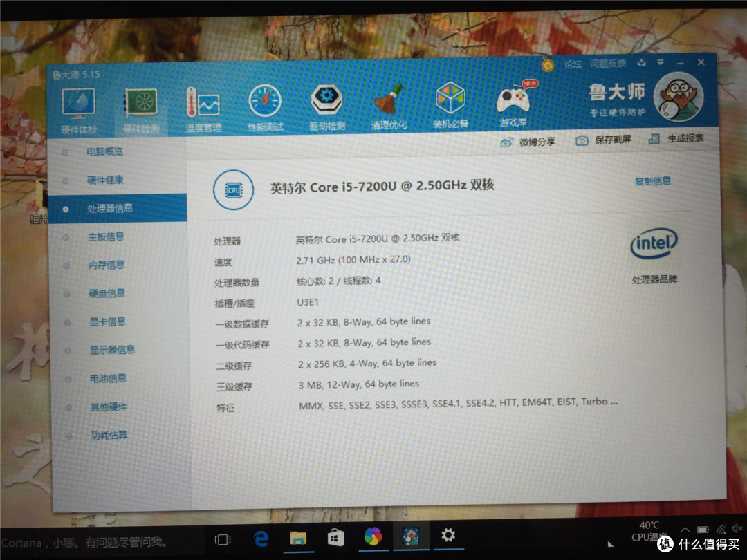Open 问题反馈 feedback link
The height and width of the screenshot is (560, 747).
click(x=607, y=64)
